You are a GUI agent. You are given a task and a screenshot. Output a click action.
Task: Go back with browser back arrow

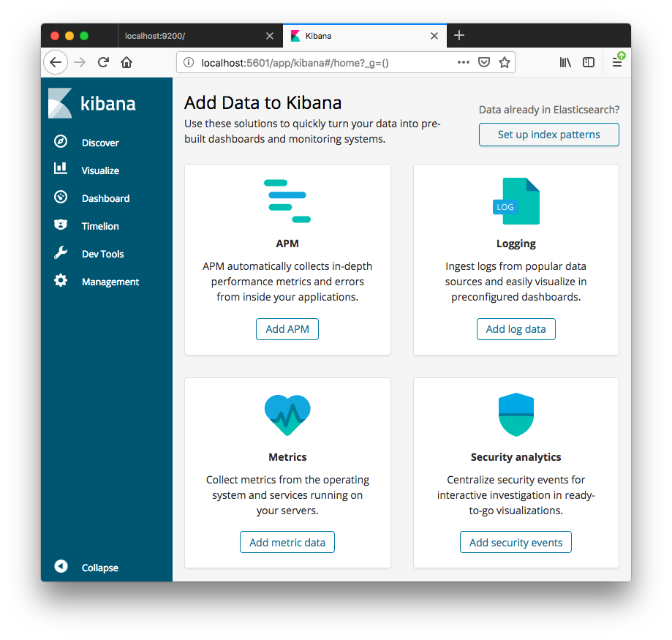pyautogui.click(x=56, y=63)
